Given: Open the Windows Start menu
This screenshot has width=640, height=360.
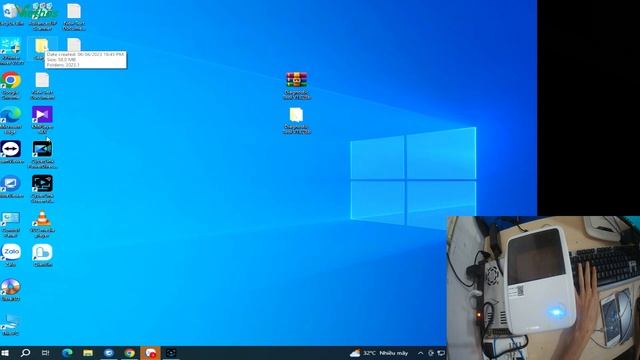Looking at the screenshot, I should tap(5, 353).
